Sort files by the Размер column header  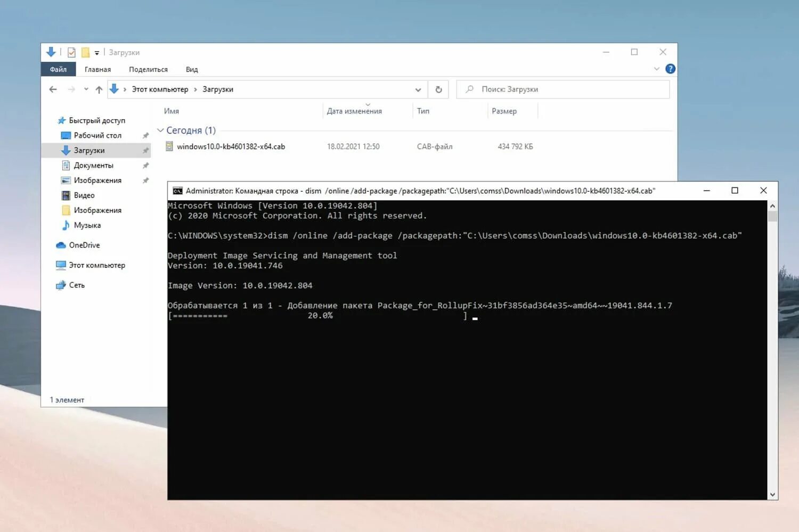coord(504,111)
